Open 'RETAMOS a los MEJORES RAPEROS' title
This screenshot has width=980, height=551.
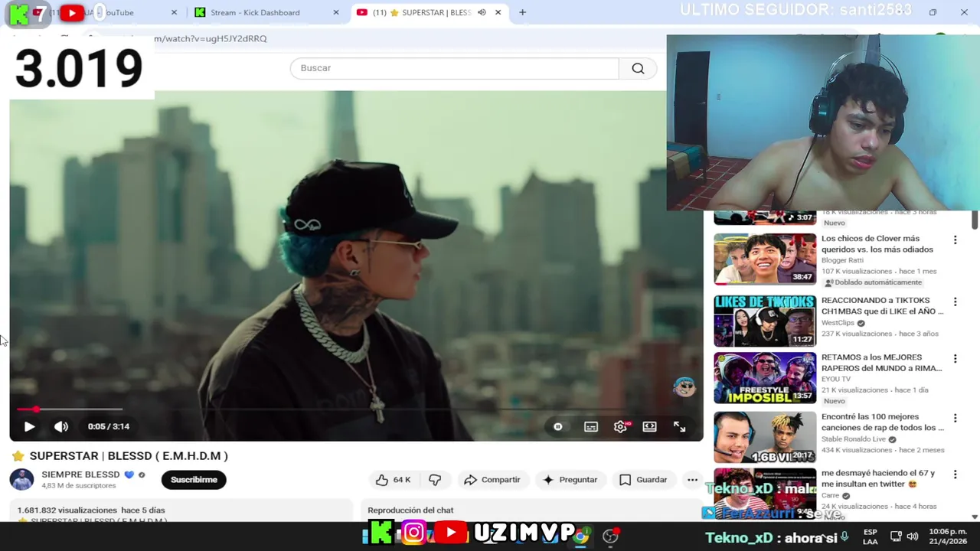click(x=881, y=363)
